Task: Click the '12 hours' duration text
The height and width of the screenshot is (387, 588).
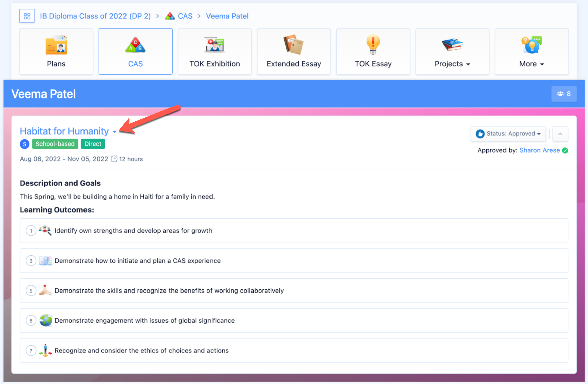Action: point(131,159)
